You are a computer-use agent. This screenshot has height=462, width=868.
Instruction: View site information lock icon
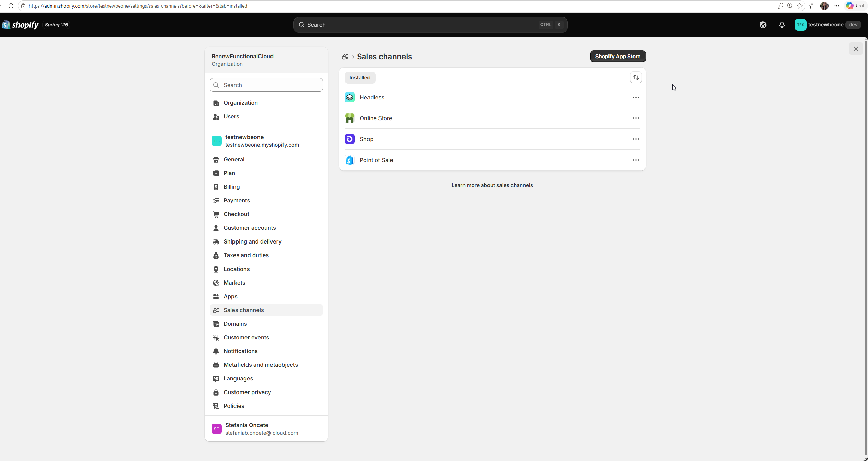23,6
